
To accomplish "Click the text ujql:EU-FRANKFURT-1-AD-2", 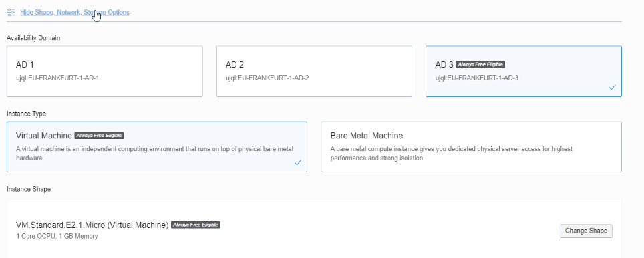I will [x=267, y=78].
